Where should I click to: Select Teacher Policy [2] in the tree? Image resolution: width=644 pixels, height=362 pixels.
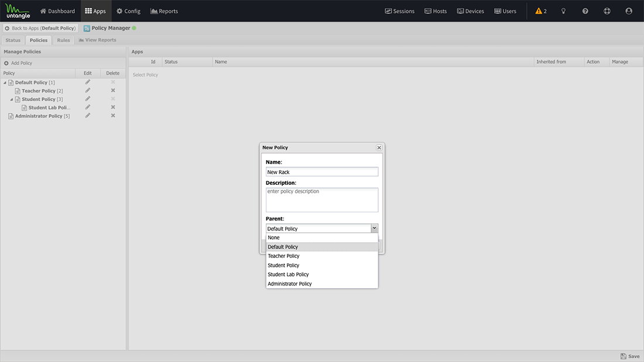[x=42, y=91]
